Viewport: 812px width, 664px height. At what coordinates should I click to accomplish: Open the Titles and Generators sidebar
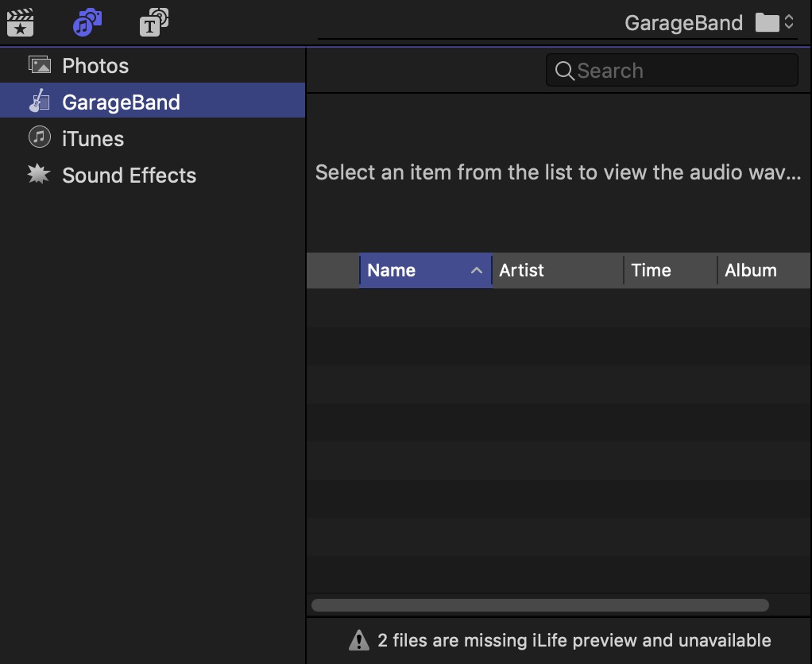(154, 23)
